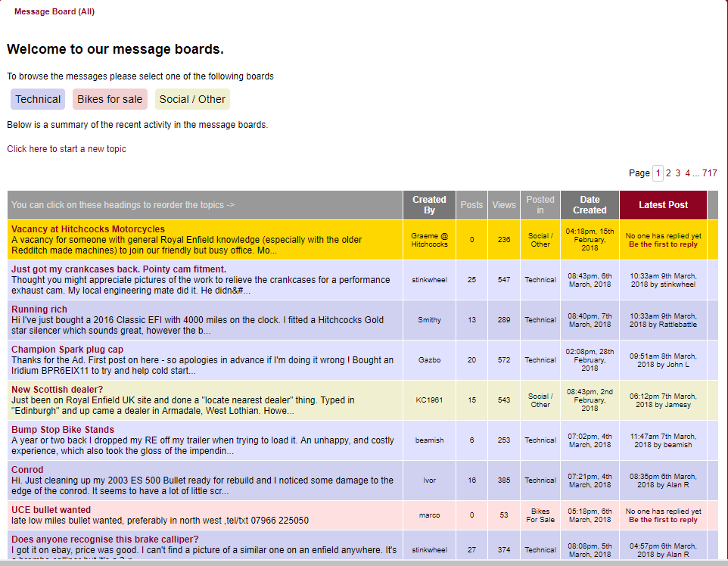The width and height of the screenshot is (728, 566).
Task: Open Bump Stop Bike Stands topic
Action: point(63,430)
